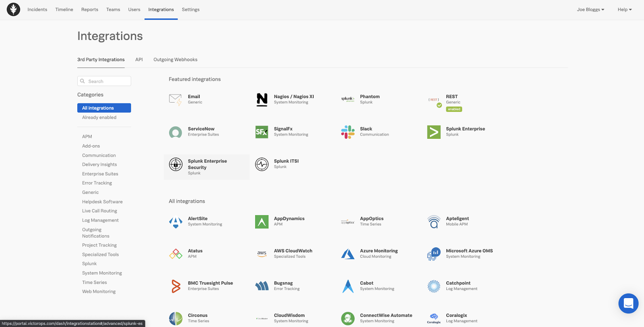Image resolution: width=644 pixels, height=327 pixels.
Task: Open the ServiceNow icon
Action: pyautogui.click(x=175, y=132)
